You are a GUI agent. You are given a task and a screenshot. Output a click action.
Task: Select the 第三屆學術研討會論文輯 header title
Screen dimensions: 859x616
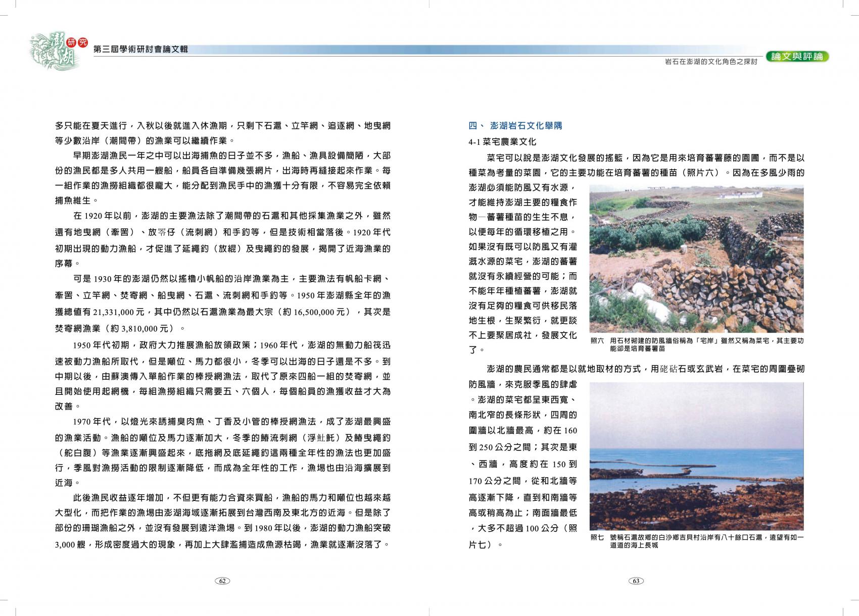point(141,49)
